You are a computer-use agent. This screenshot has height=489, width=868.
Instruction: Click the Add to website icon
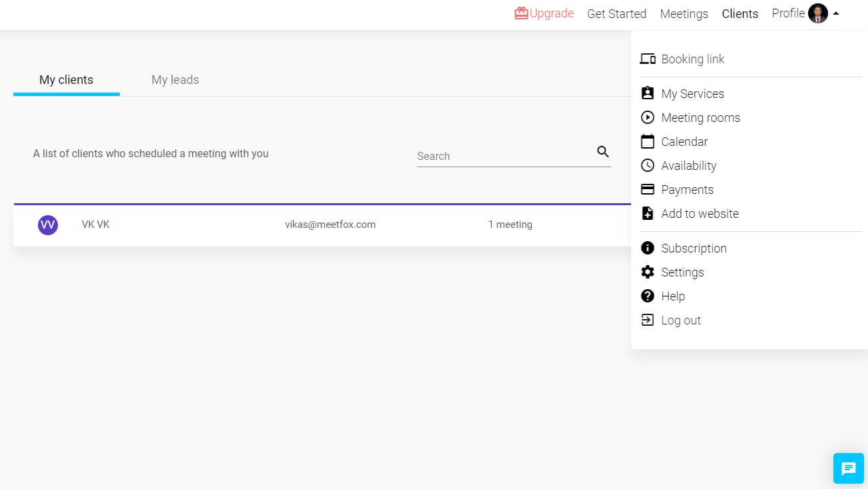tap(647, 214)
